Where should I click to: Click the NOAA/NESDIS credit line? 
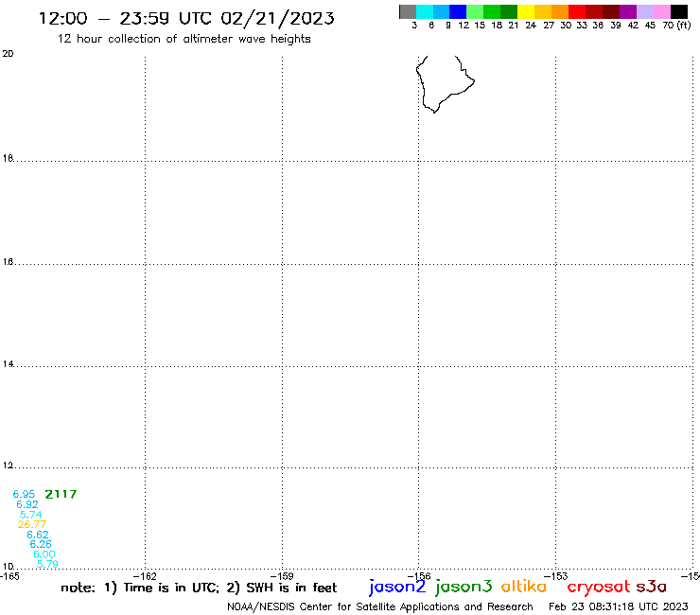380,606
